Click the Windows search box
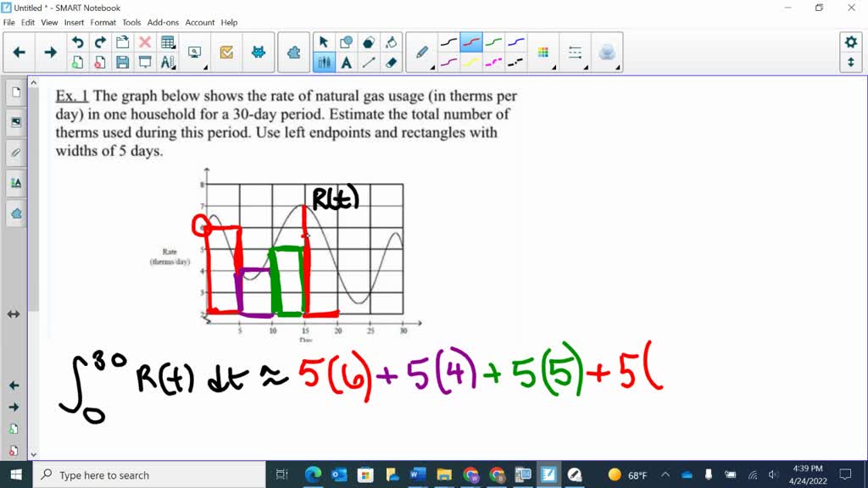Screen dimensions: 868x488 pos(149,474)
